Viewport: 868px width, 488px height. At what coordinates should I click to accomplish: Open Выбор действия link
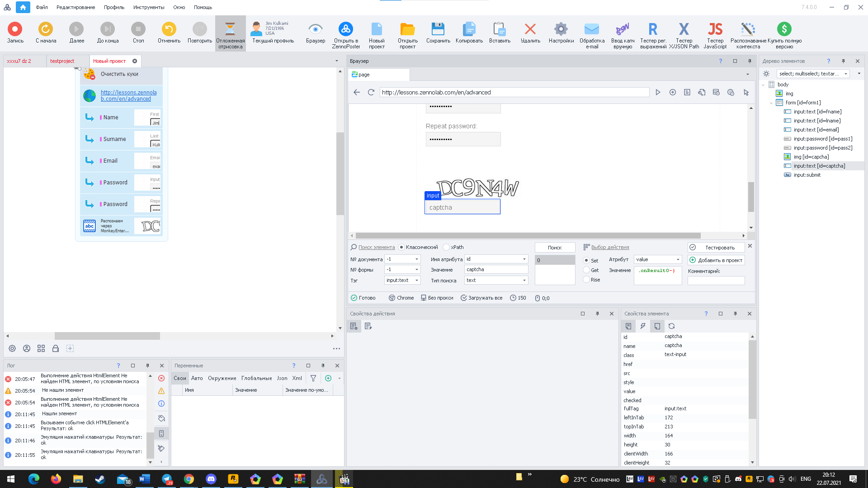point(610,247)
